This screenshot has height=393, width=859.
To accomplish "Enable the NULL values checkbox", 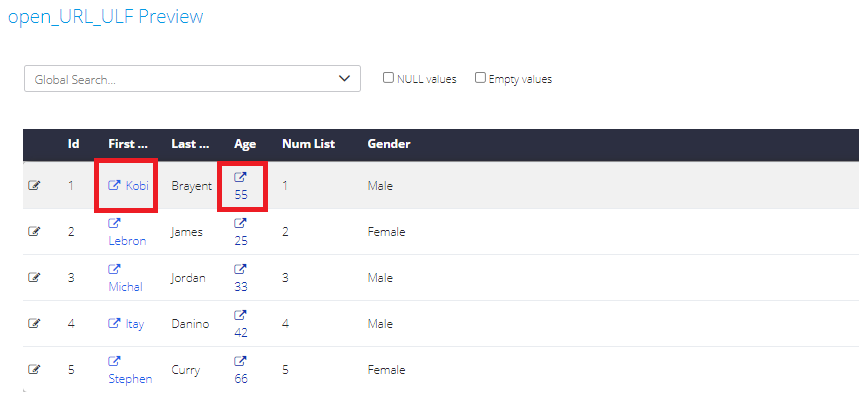I will 388,78.
